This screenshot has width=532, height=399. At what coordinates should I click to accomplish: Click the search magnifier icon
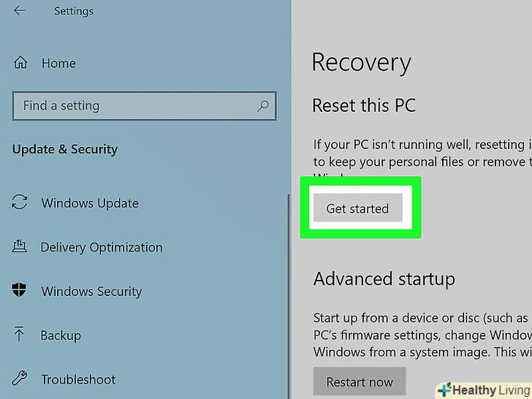(263, 106)
